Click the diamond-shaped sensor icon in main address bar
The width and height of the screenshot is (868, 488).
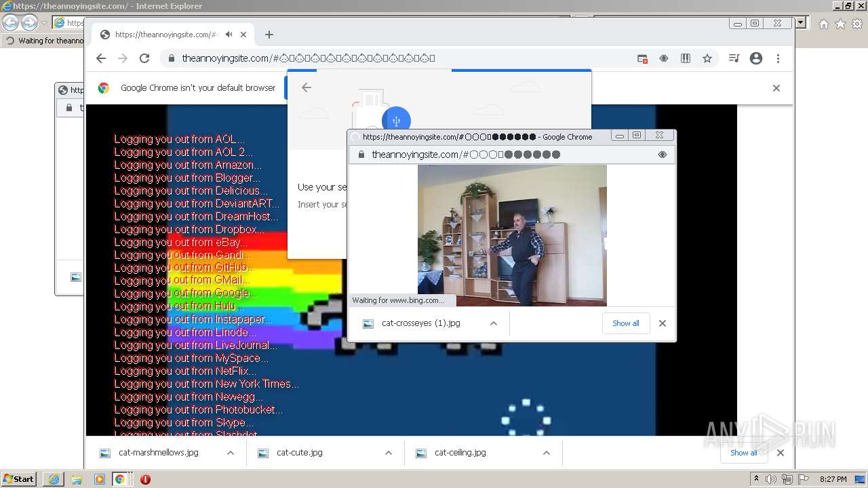tap(664, 58)
